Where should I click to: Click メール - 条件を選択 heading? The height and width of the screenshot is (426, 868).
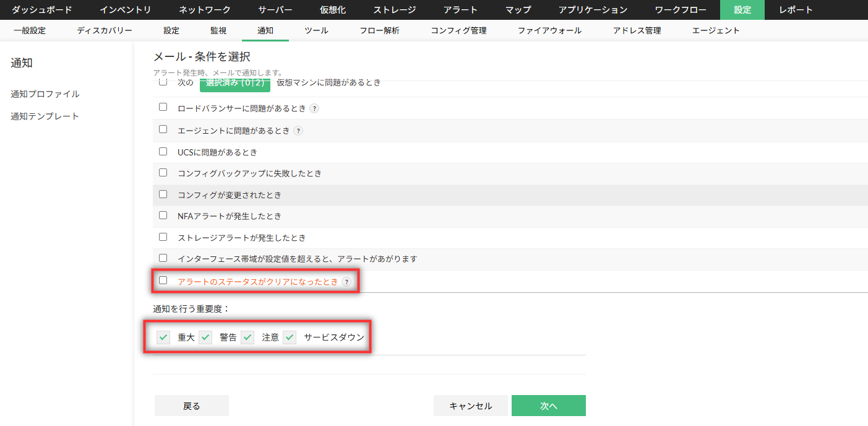pos(202,57)
